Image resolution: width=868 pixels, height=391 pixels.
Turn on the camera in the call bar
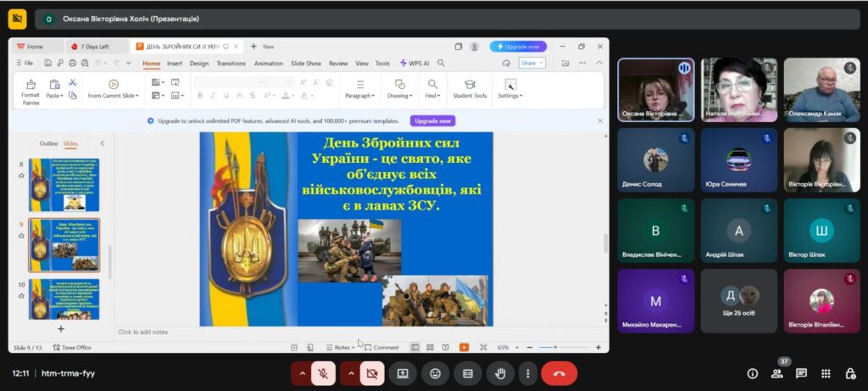point(372,373)
